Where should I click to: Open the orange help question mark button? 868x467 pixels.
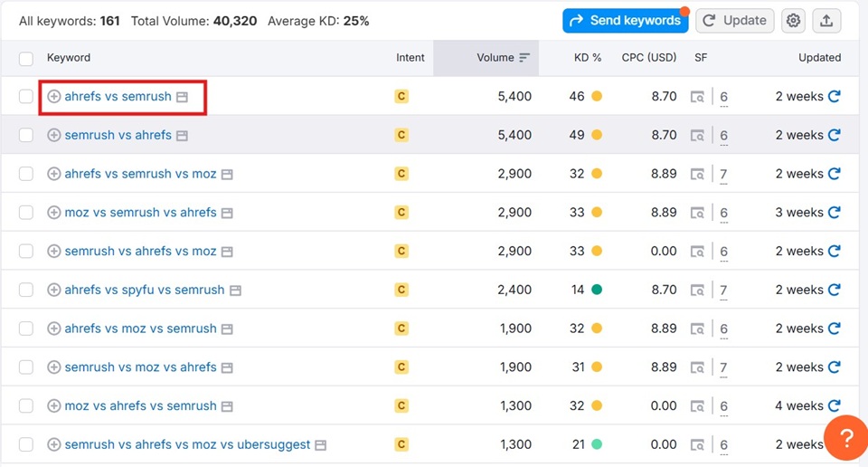point(845,438)
